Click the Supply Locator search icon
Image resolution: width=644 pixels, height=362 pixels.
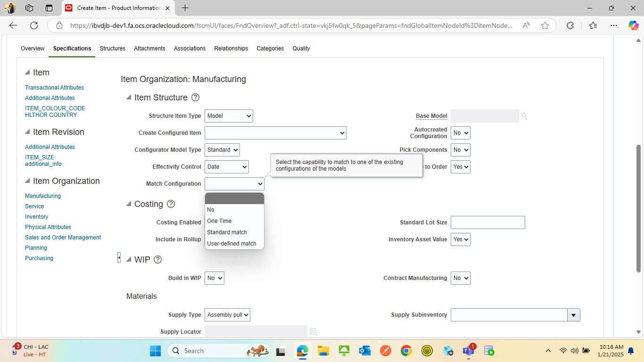(x=313, y=331)
